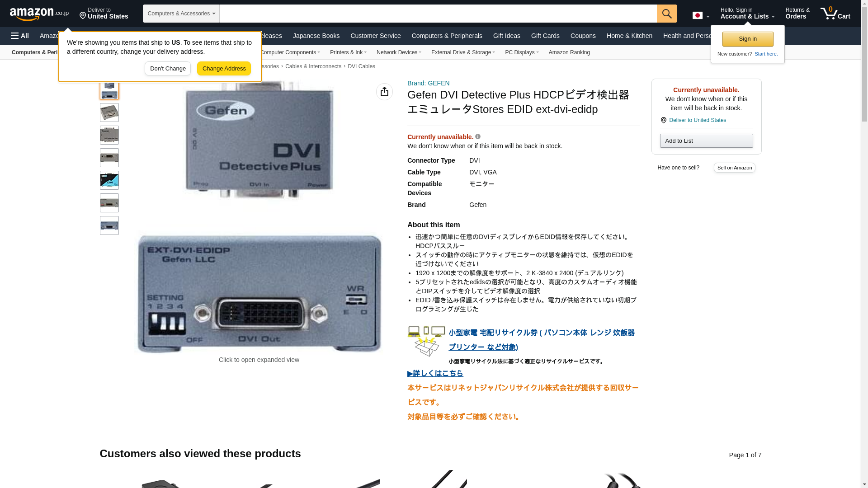Click the yellow Sign in button
Image resolution: width=868 pixels, height=488 pixels.
point(748,39)
